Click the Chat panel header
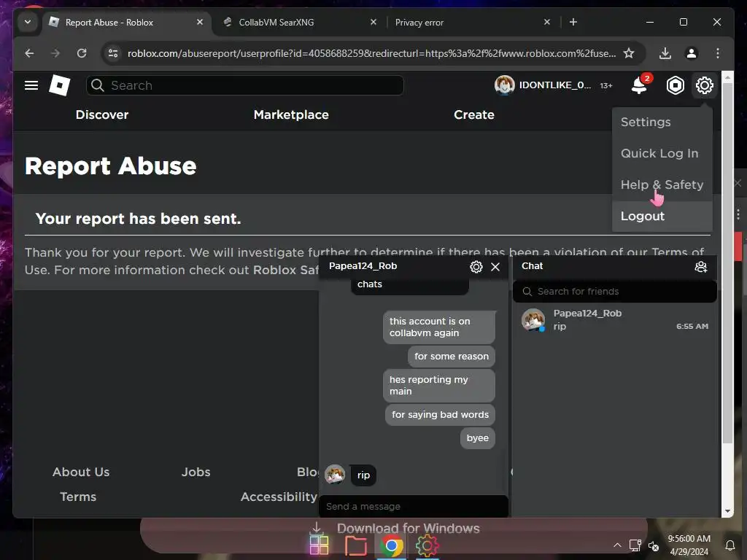The height and width of the screenshot is (560, 747). point(614,266)
